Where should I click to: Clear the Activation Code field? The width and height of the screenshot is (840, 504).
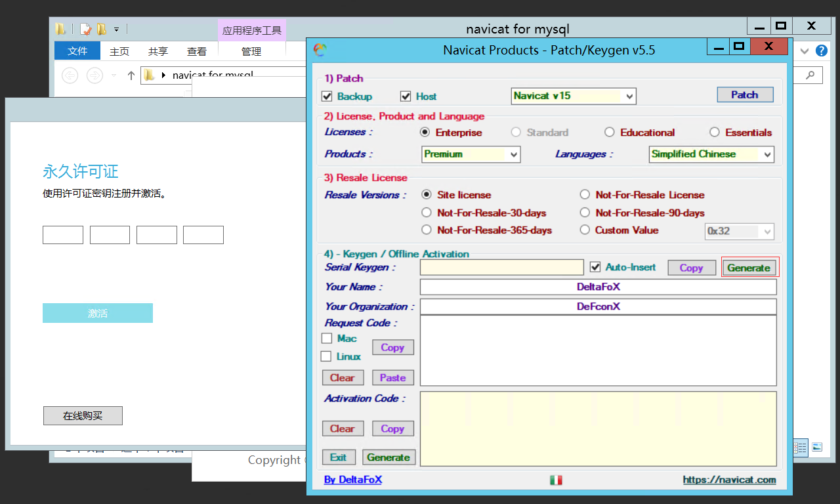coord(342,429)
